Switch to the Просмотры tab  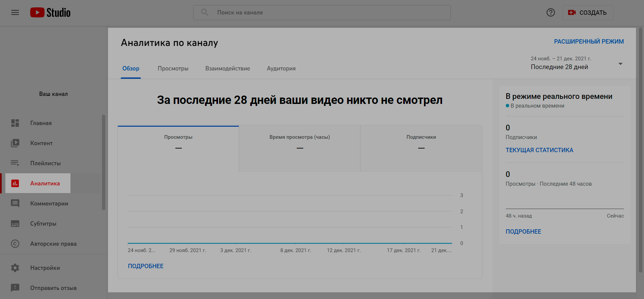point(173,68)
